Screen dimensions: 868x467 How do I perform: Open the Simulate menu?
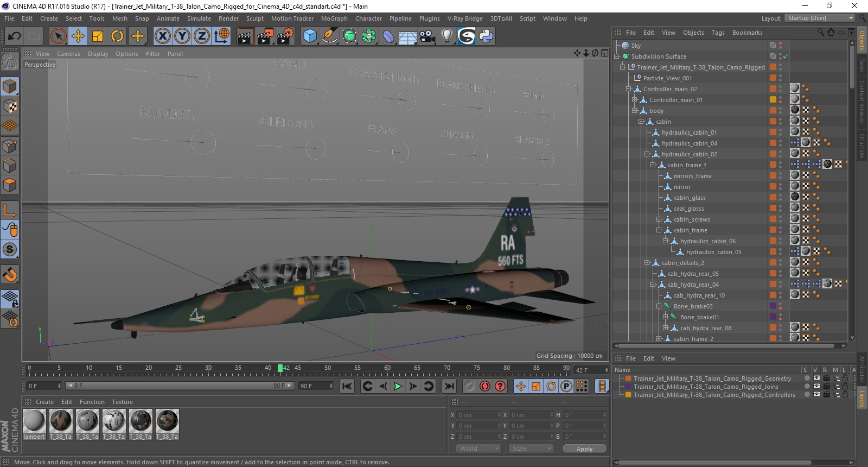[199, 18]
